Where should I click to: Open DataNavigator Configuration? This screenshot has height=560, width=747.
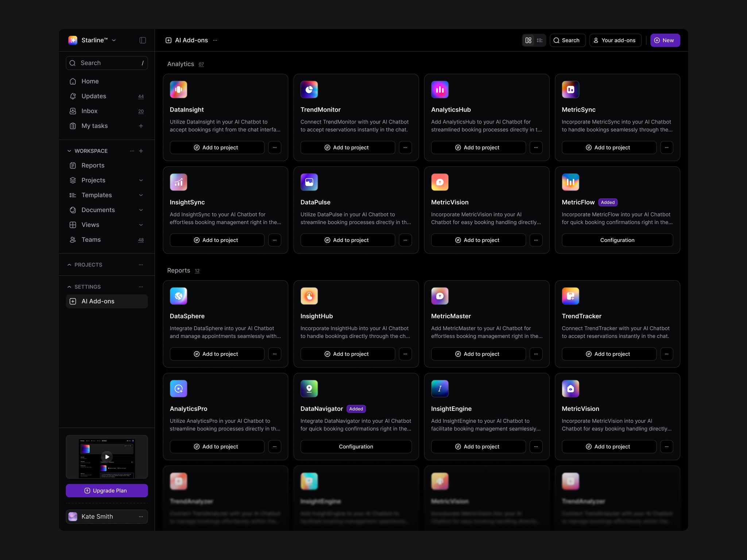(x=356, y=446)
